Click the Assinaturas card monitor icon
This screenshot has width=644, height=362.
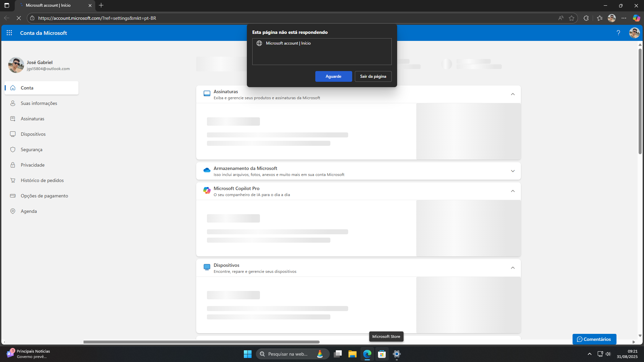[x=207, y=94]
